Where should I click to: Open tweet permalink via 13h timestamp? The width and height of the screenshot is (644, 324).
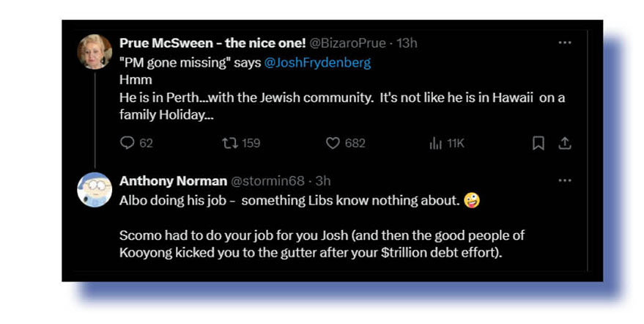407,43
